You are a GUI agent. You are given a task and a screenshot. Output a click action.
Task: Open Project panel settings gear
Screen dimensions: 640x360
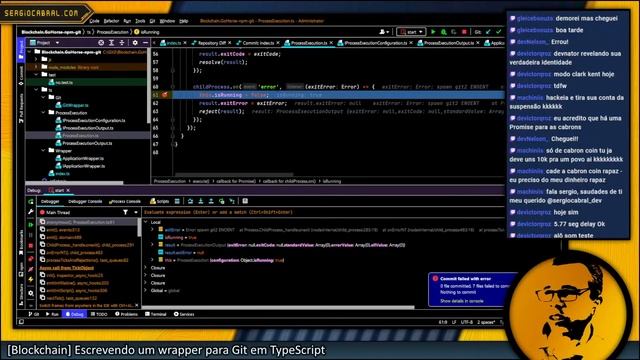point(135,42)
